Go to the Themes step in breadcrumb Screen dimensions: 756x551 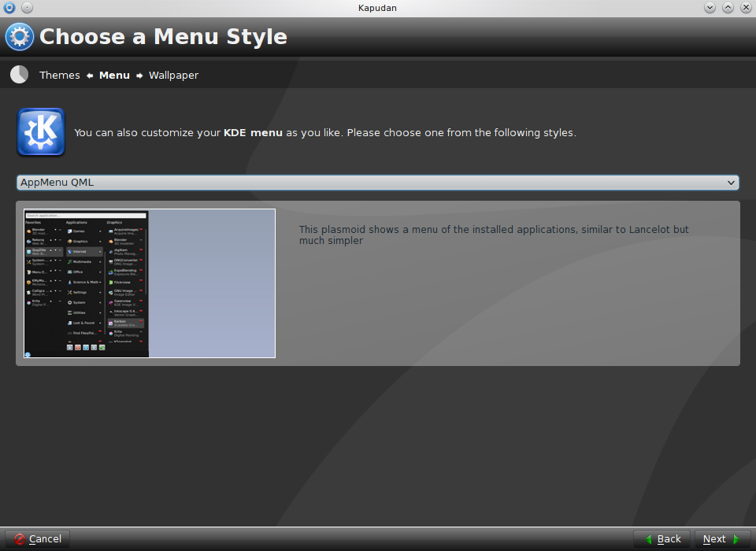click(60, 76)
